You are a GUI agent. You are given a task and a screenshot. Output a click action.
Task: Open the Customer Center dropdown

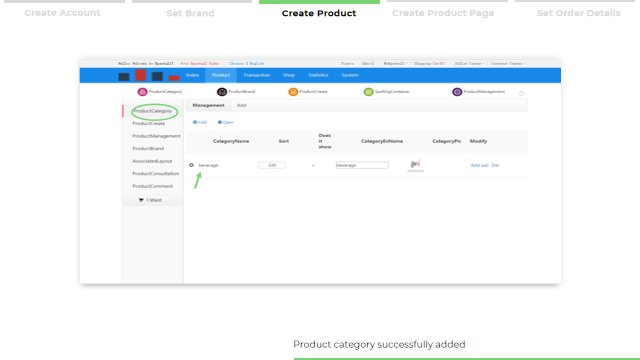pos(508,64)
